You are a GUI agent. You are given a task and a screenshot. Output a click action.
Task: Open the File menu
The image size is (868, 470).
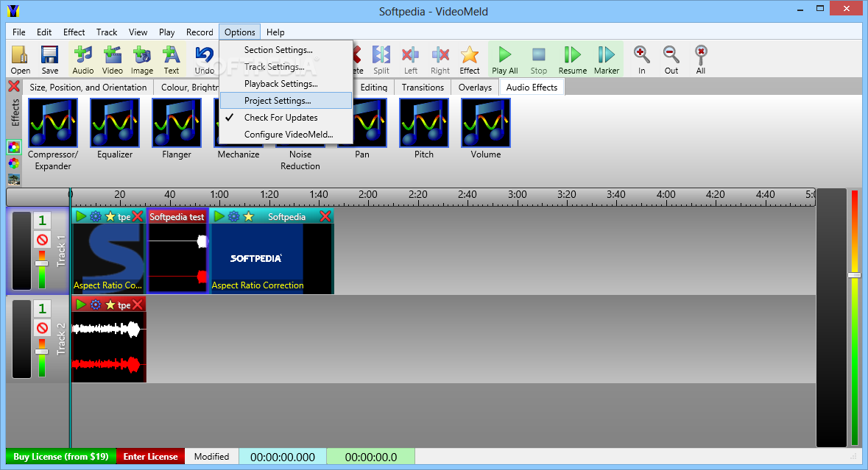[19, 32]
